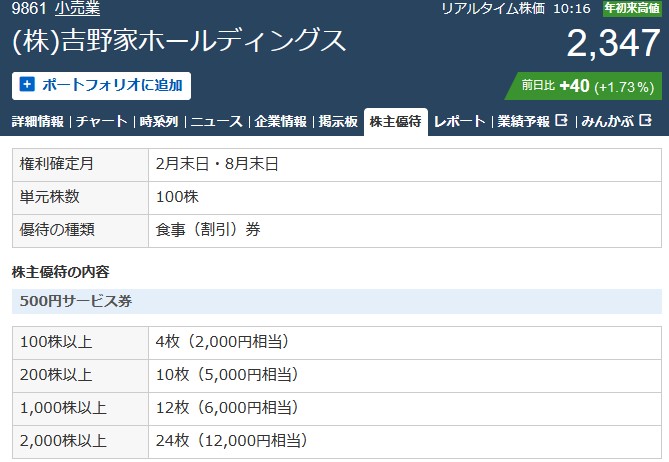Click the 12枚（6,000円相当） cell

point(405,408)
